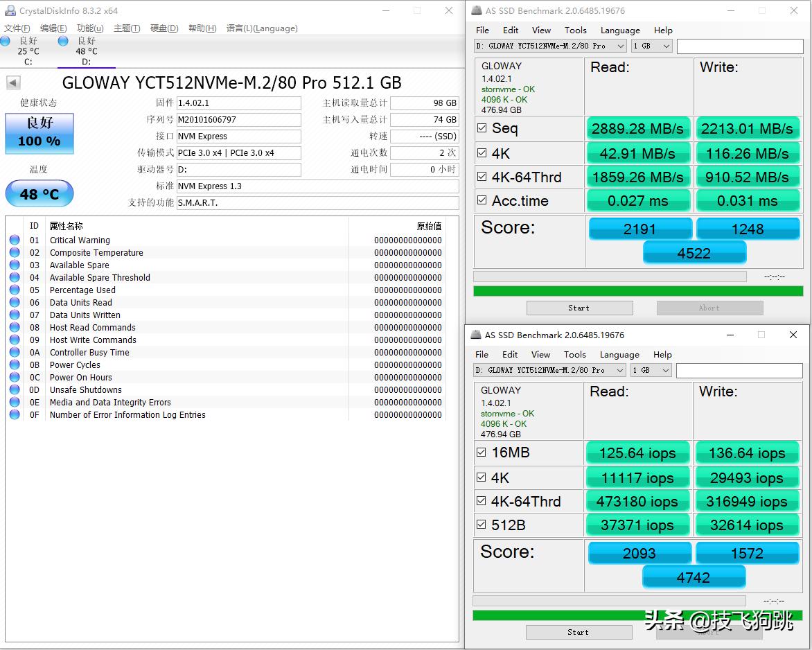The image size is (812, 650).
Task: Click empty text field in bottom AS SSD window
Action: pos(739,370)
